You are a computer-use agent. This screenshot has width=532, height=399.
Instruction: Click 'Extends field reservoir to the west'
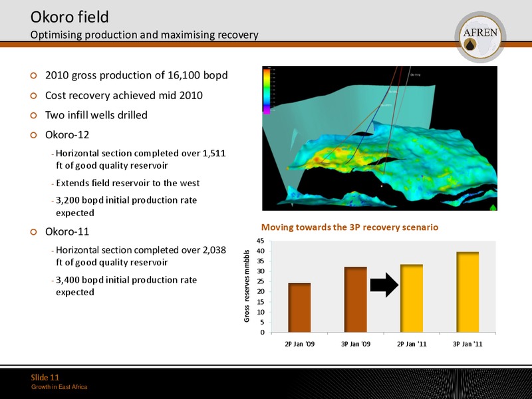128,184
